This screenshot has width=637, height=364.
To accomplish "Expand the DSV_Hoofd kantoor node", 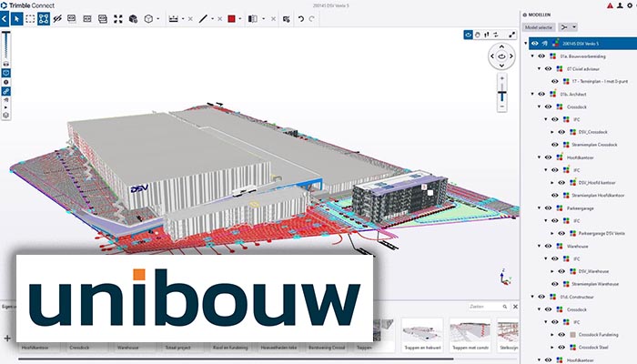I will [x=552, y=183].
